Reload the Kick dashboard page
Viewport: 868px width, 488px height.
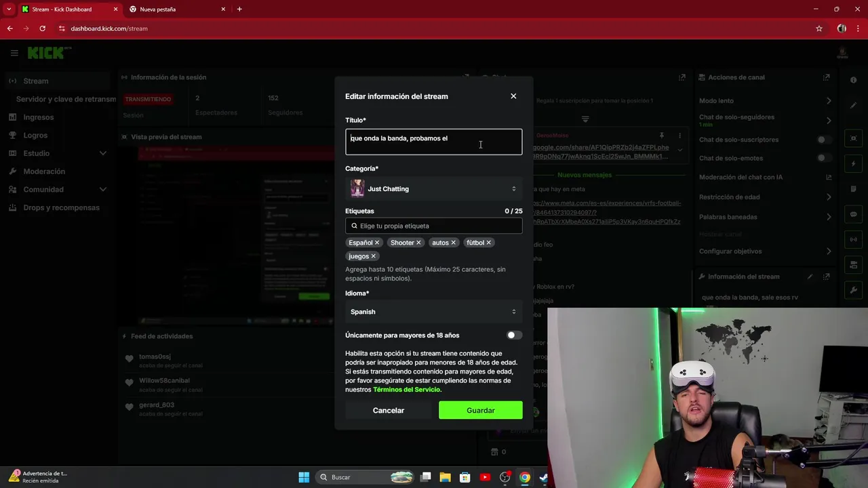42,28
